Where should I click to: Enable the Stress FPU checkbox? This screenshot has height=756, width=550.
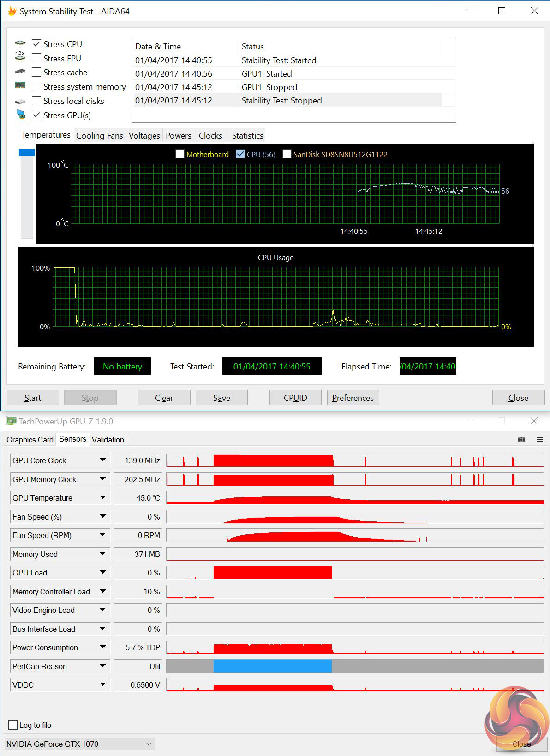(x=36, y=58)
